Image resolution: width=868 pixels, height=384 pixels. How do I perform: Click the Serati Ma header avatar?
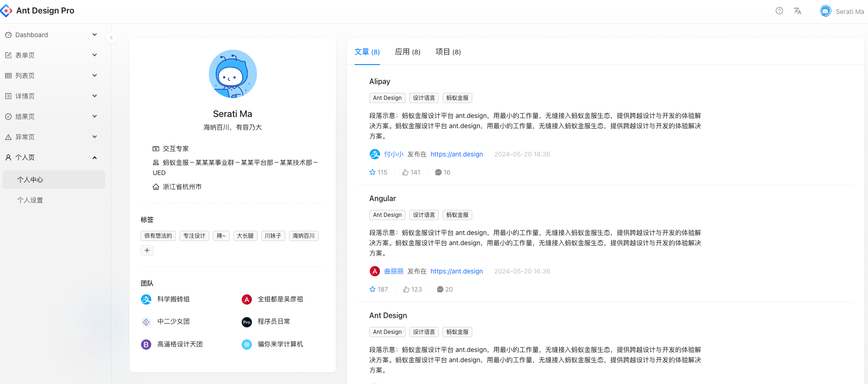(826, 11)
